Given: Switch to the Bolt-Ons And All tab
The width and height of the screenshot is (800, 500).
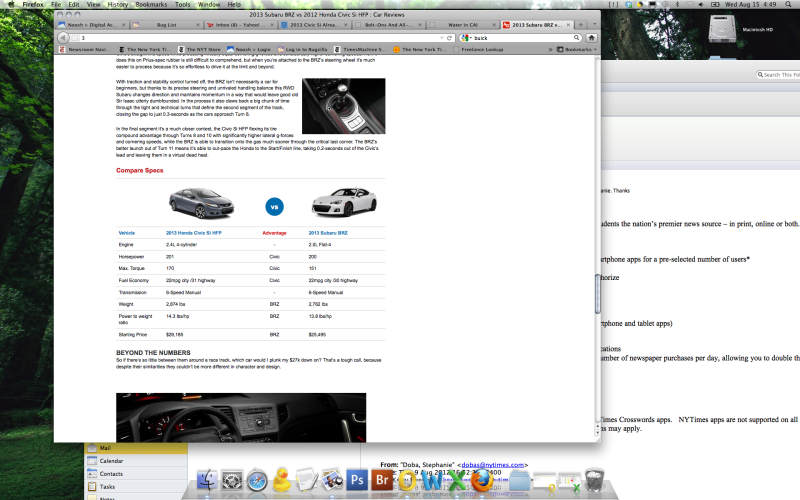Looking at the screenshot, I should tap(388, 24).
